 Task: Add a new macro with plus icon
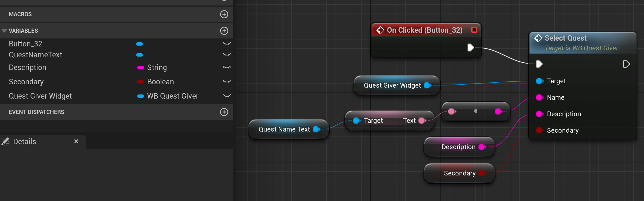click(224, 14)
